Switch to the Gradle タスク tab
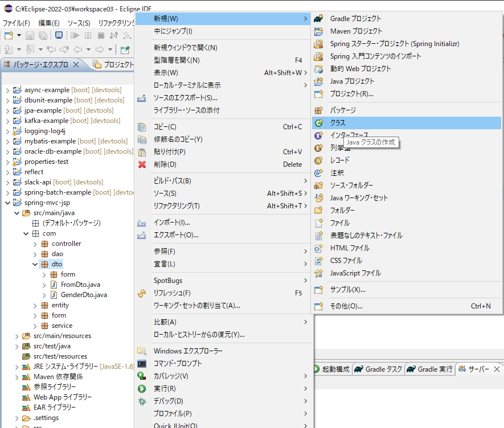The height and width of the screenshot is (428, 504). click(378, 369)
